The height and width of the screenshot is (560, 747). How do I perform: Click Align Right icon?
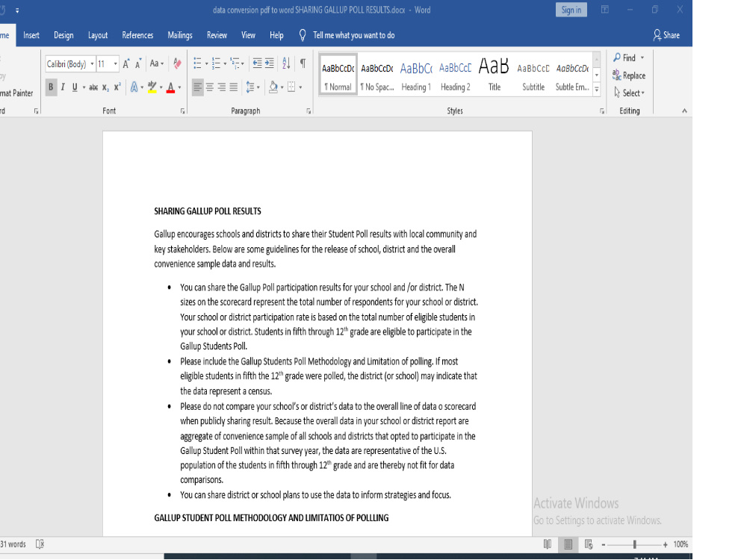222,87
